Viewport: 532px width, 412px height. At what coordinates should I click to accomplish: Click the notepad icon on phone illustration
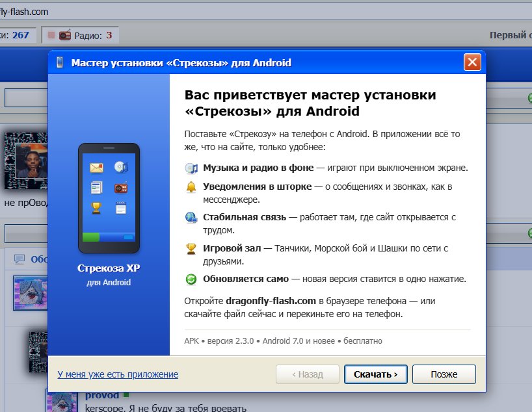point(121,208)
